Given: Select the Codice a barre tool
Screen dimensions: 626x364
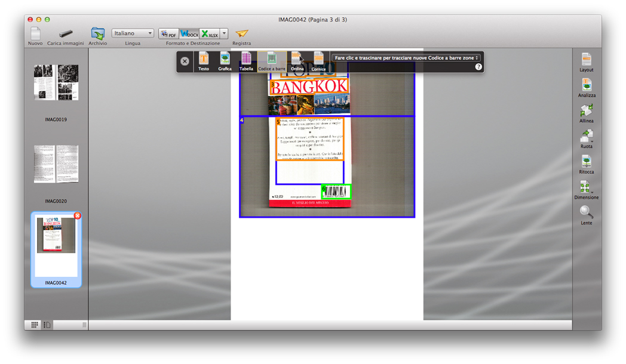Looking at the screenshot, I should 272,61.
